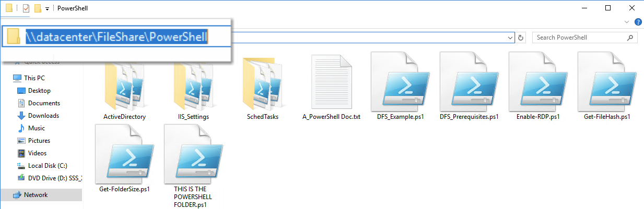Open Documents in navigation pane

(44, 103)
